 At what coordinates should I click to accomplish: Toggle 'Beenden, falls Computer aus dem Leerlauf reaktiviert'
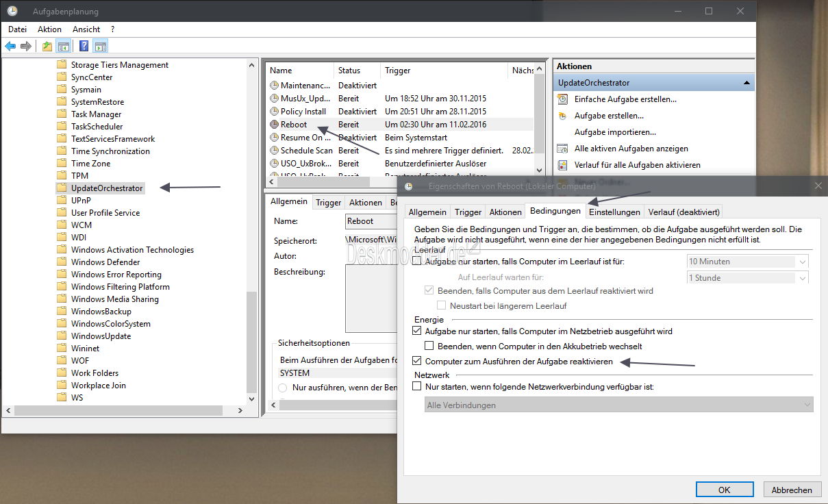[x=429, y=291]
